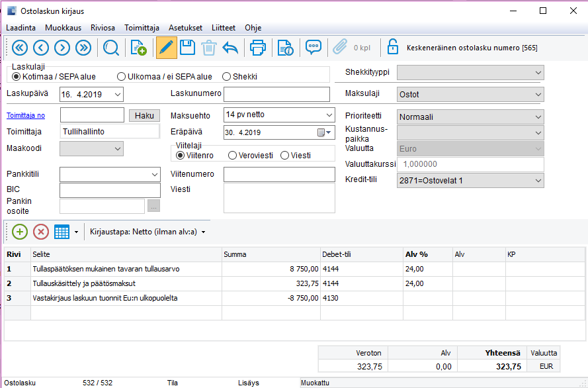The image size is (588, 388).
Task: Select the Shekki invoice type
Action: [x=227, y=76]
